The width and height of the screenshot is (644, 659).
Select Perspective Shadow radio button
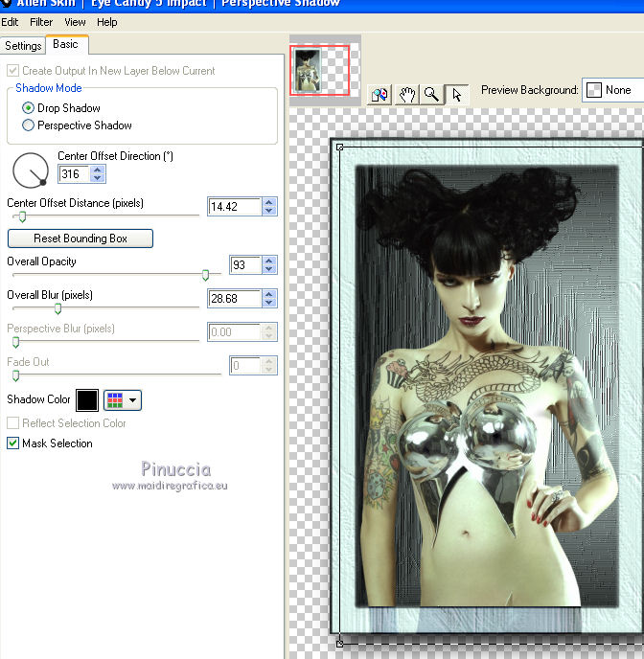coord(28,125)
